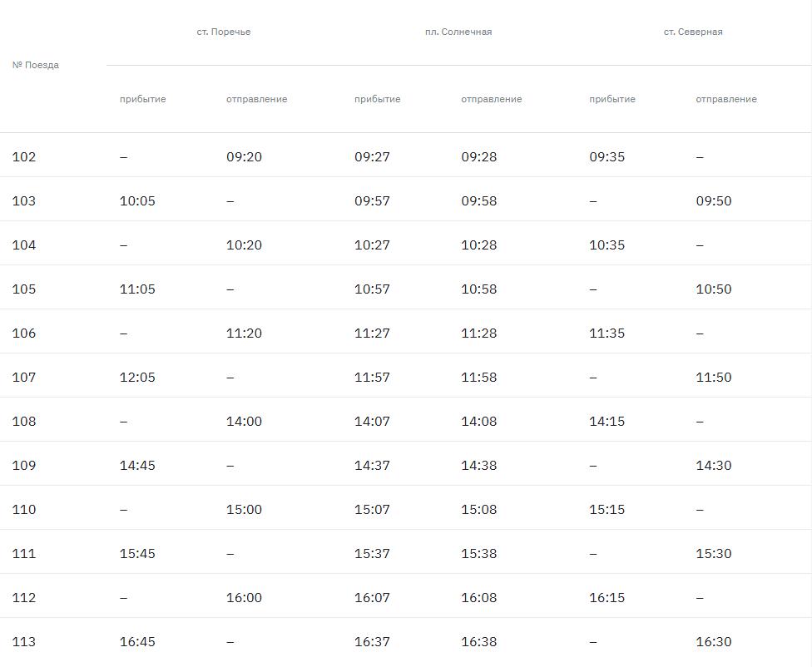Click отправление subheader under ст. Северная
The height and width of the screenshot is (667, 812).
click(x=726, y=99)
